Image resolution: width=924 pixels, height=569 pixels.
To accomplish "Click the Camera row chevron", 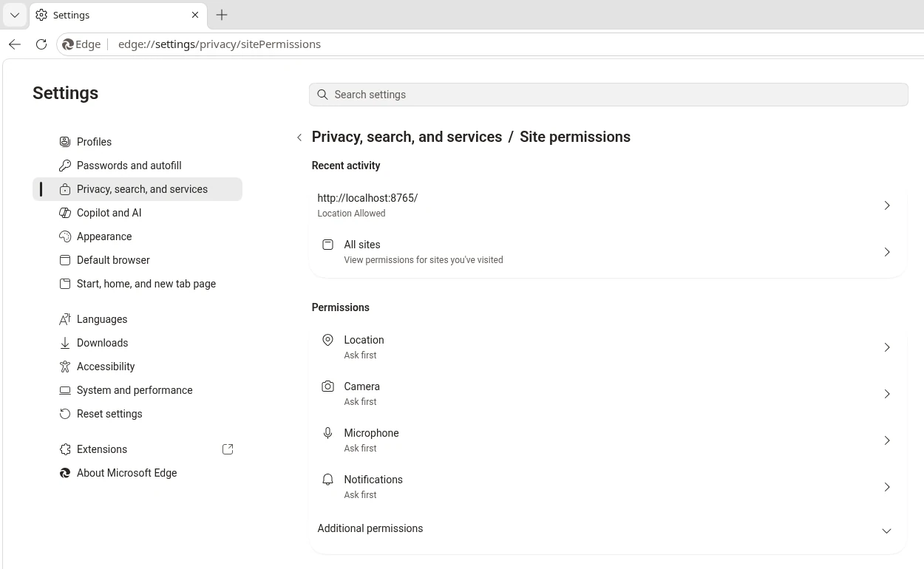I will [x=887, y=394].
